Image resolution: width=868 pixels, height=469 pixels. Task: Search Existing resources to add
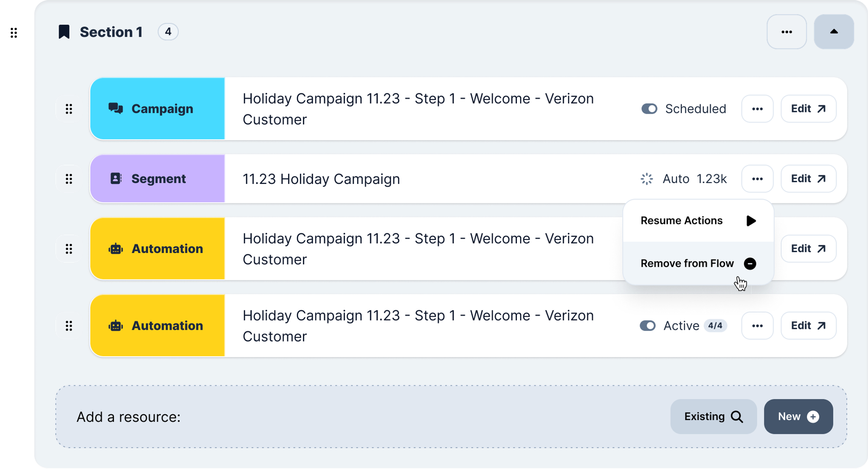click(x=713, y=417)
